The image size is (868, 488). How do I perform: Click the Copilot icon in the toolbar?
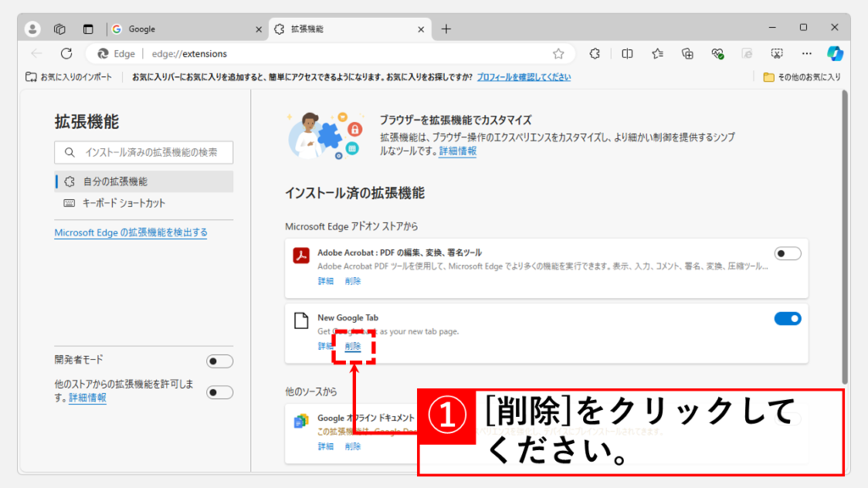(835, 53)
